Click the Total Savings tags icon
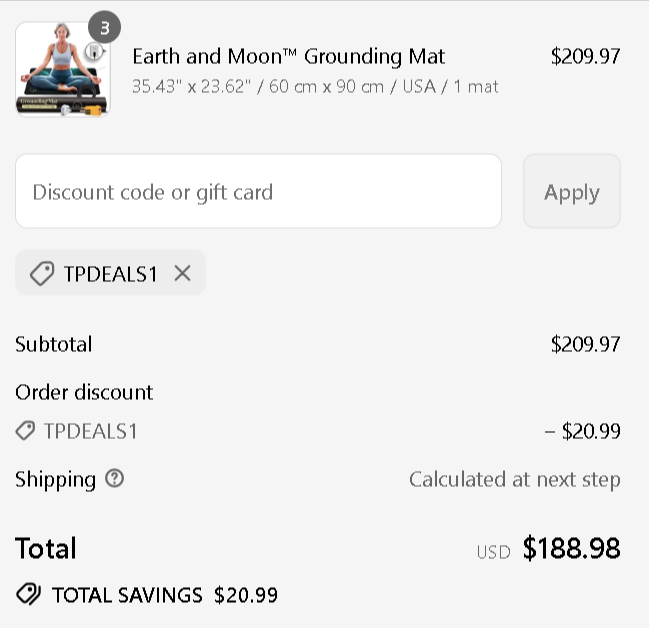This screenshot has height=628, width=649. tap(29, 595)
